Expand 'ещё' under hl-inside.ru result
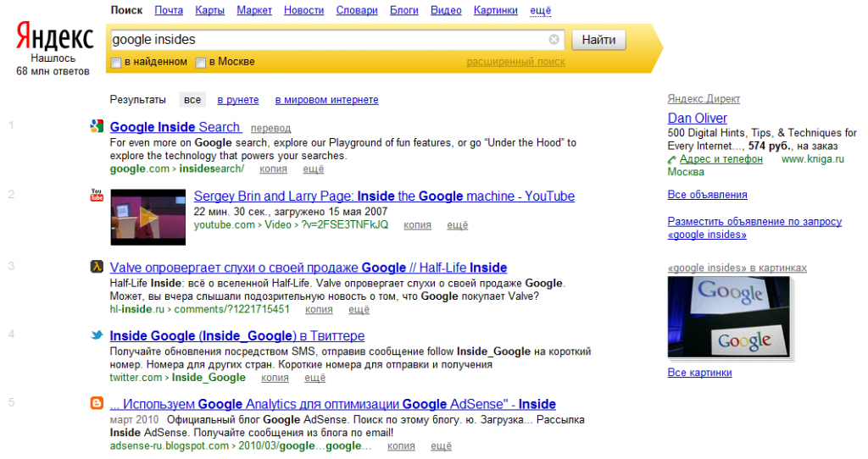This screenshot has height=459, width=868. coord(359,310)
